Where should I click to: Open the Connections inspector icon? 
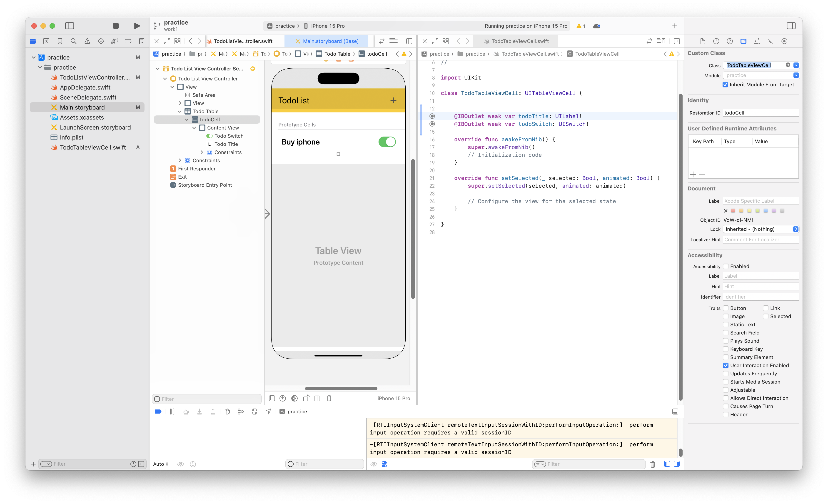coord(784,41)
